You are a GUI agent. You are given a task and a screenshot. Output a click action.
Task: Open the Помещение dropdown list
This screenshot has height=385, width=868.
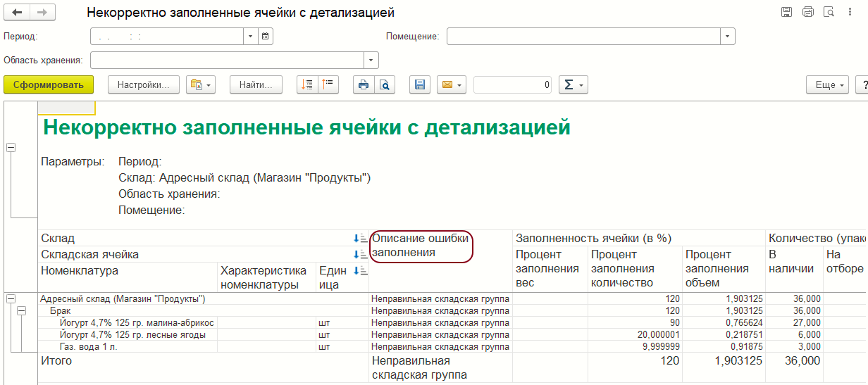click(727, 36)
